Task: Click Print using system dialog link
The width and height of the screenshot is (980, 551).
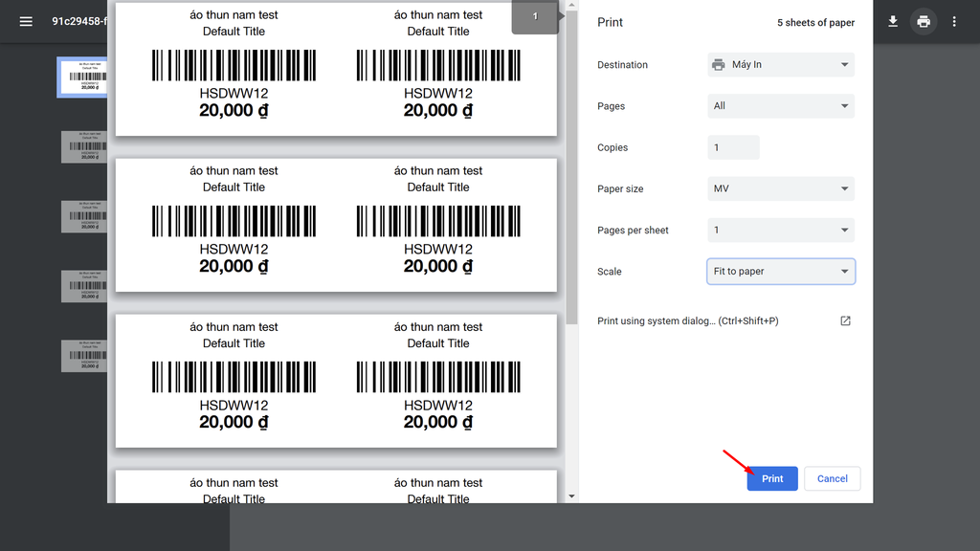Action: [687, 321]
